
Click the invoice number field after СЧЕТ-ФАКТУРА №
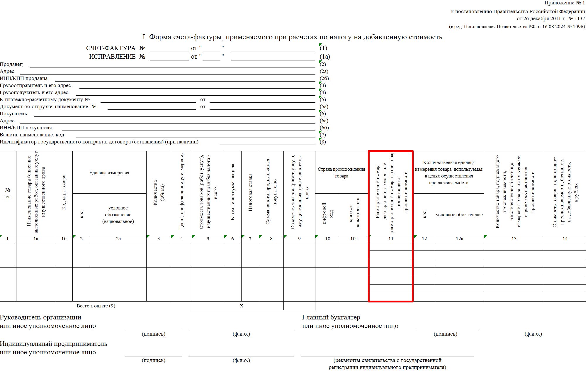[x=169, y=48]
